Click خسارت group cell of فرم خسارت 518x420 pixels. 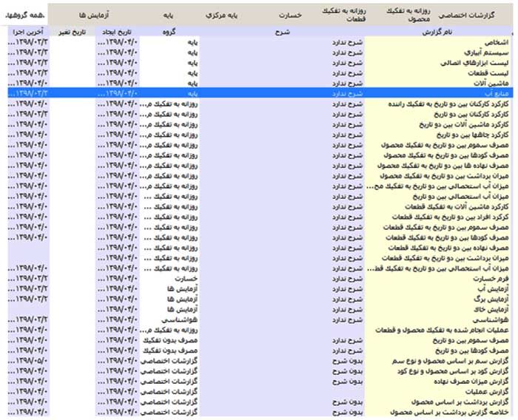tap(186, 279)
